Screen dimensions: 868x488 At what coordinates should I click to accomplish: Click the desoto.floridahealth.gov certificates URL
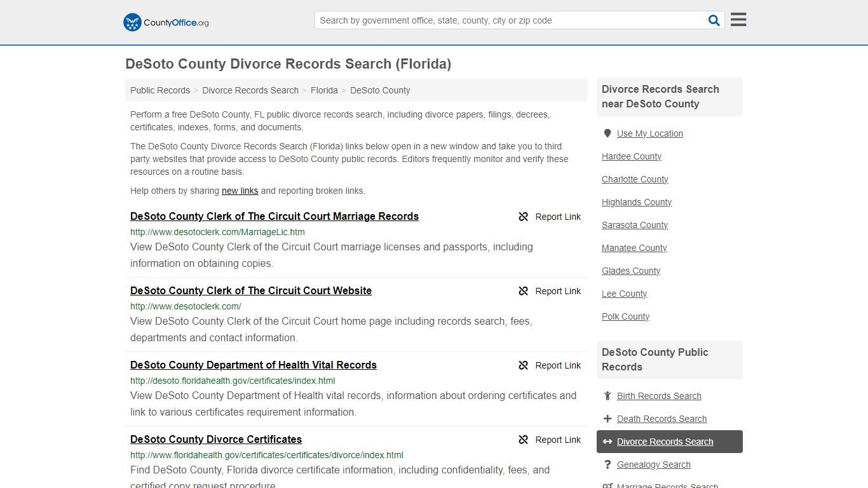(233, 381)
